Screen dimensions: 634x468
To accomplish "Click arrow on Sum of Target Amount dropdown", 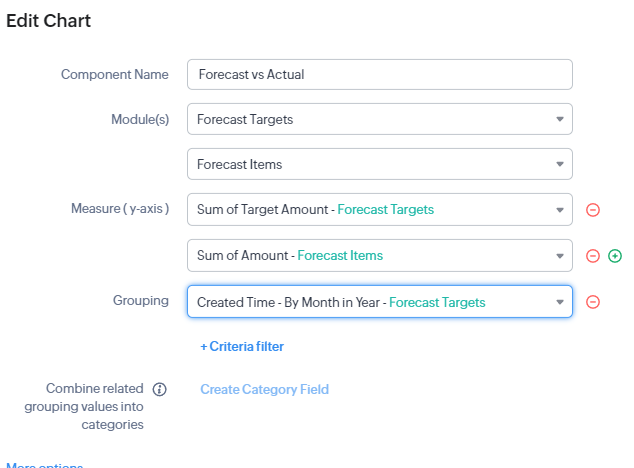I will 560,210.
